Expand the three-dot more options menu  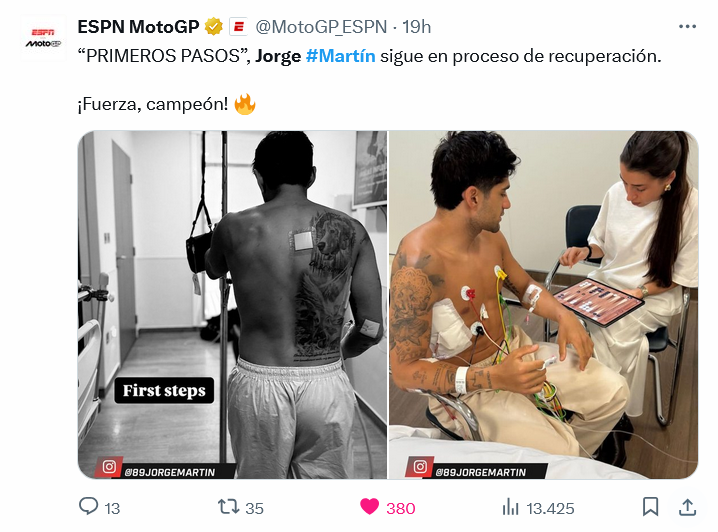pos(687,27)
